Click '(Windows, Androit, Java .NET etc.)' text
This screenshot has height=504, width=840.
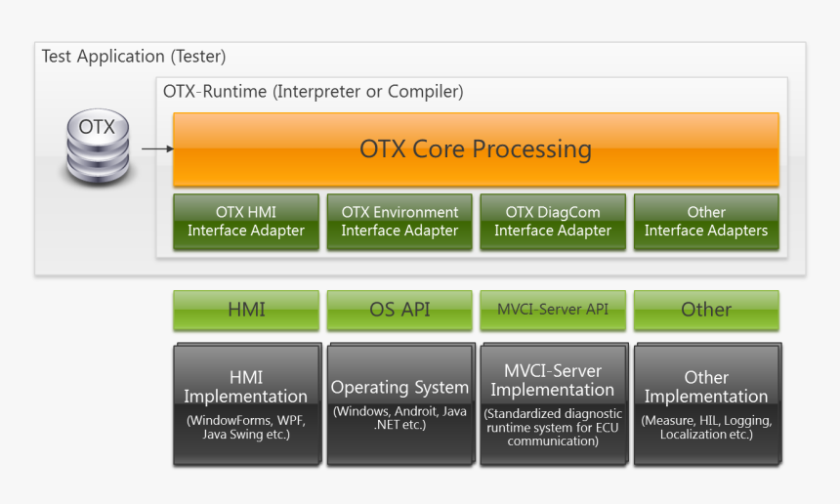[399, 418]
